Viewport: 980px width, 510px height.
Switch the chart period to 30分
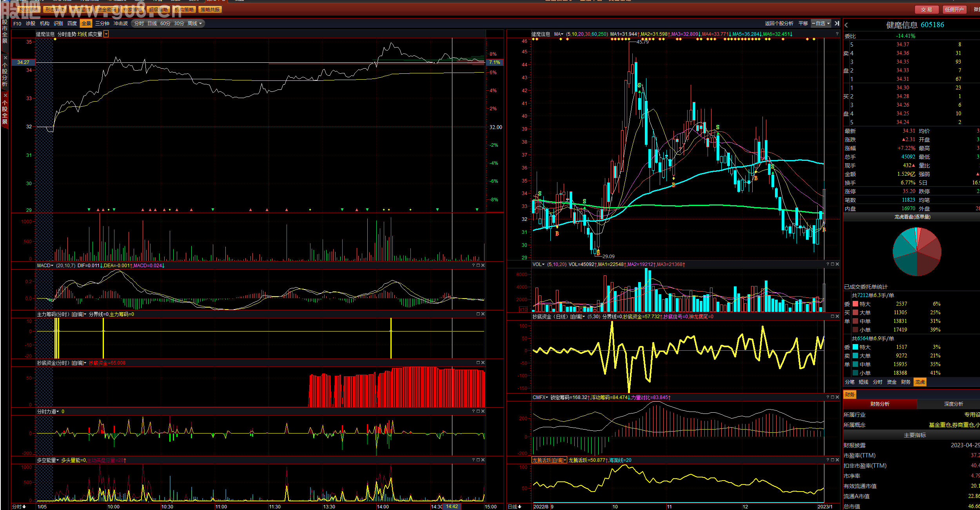click(179, 24)
